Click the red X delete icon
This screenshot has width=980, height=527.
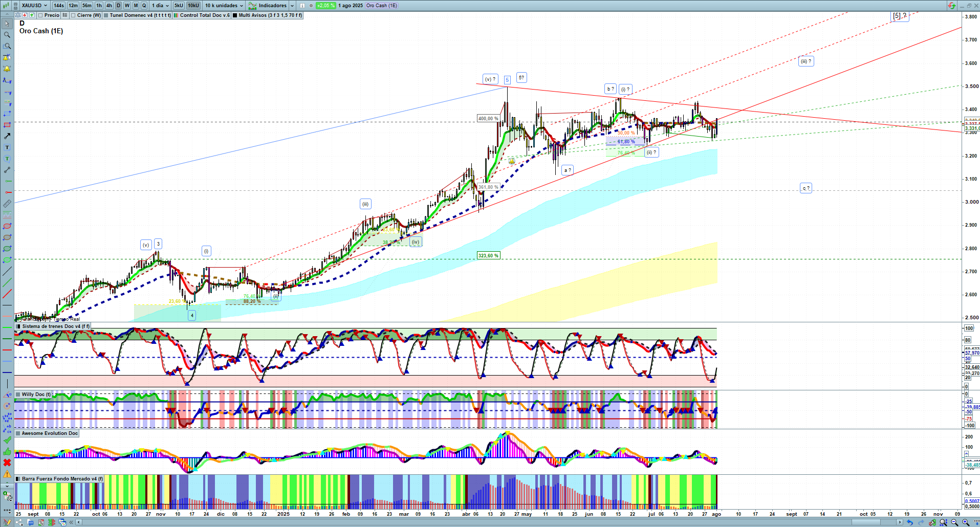(x=7, y=463)
